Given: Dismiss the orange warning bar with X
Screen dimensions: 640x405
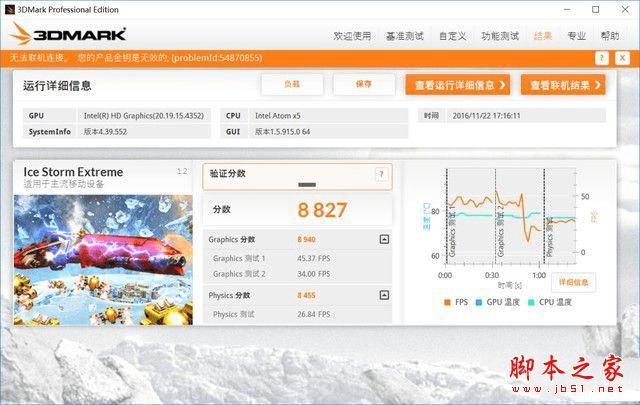Looking at the screenshot, I should (x=622, y=58).
